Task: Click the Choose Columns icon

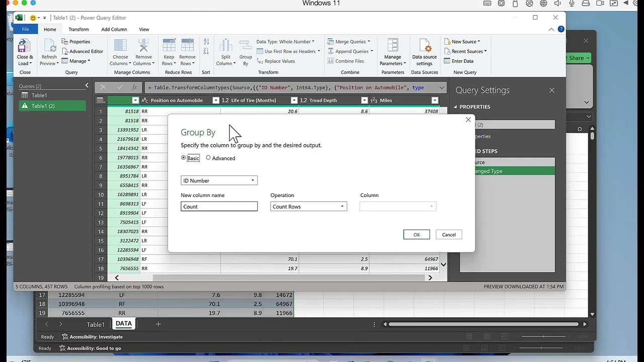Action: (120, 46)
